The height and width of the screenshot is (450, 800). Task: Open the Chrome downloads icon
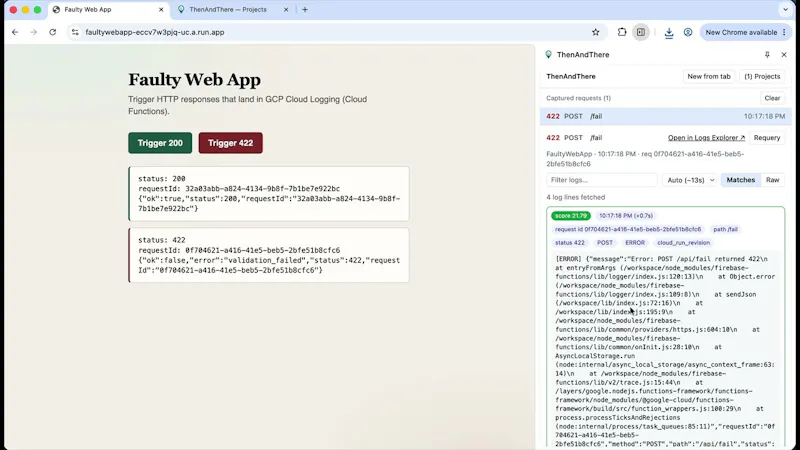click(669, 32)
